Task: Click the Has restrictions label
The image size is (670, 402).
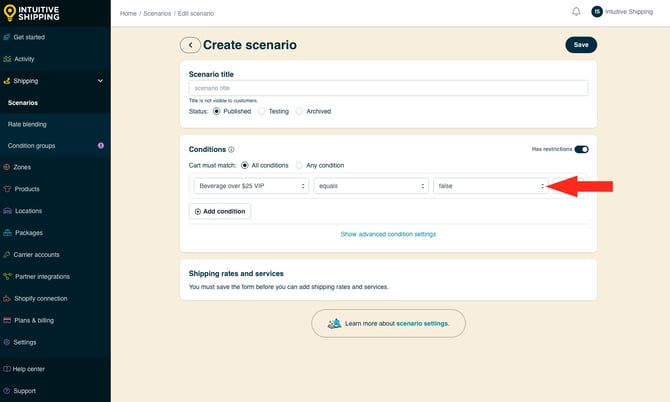Action: click(x=552, y=149)
